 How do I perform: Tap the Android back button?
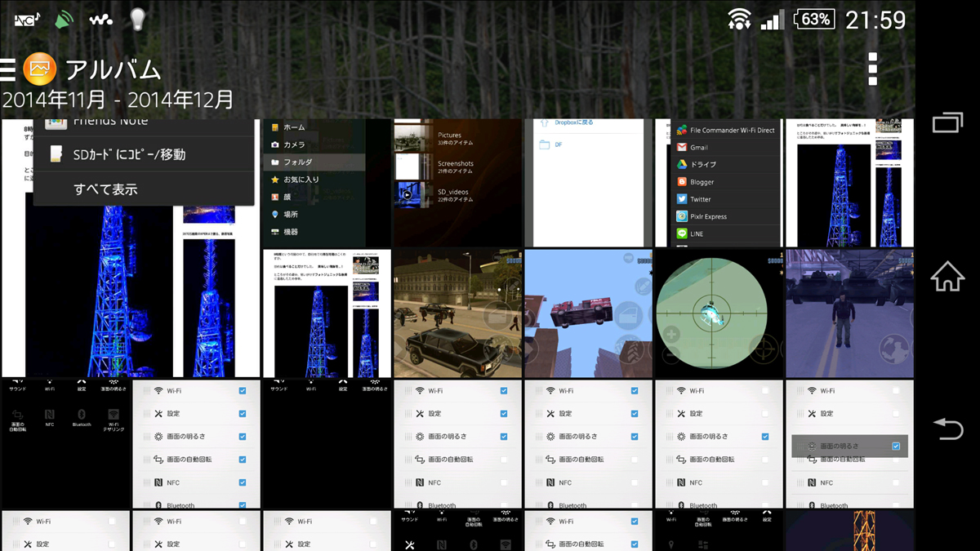947,429
